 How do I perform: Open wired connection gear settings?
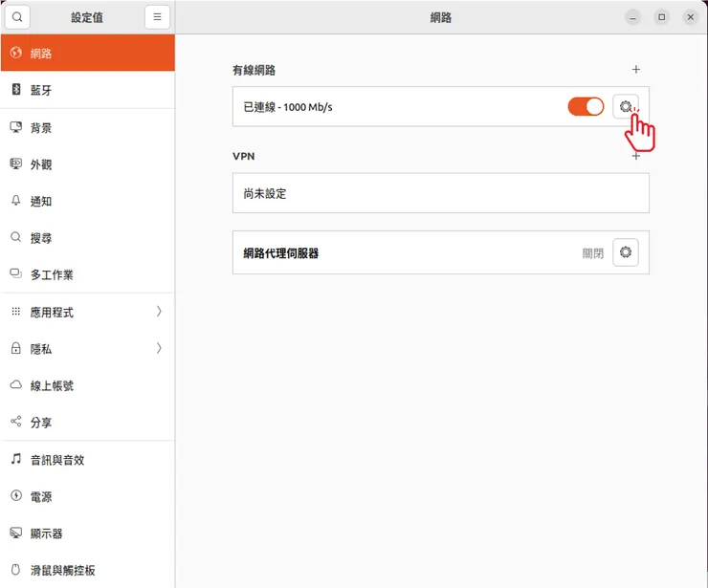point(626,106)
